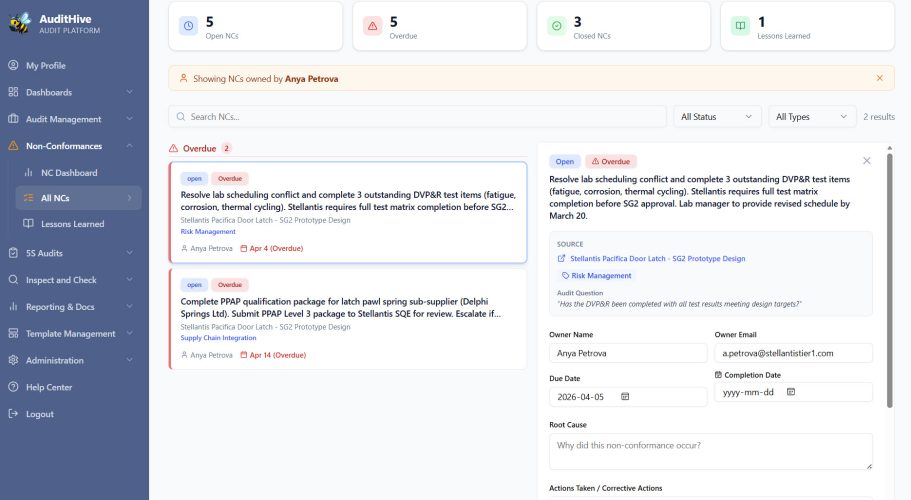The image size is (911, 500).
Task: Click the detail panel vertical scrollbar
Action: (889, 280)
